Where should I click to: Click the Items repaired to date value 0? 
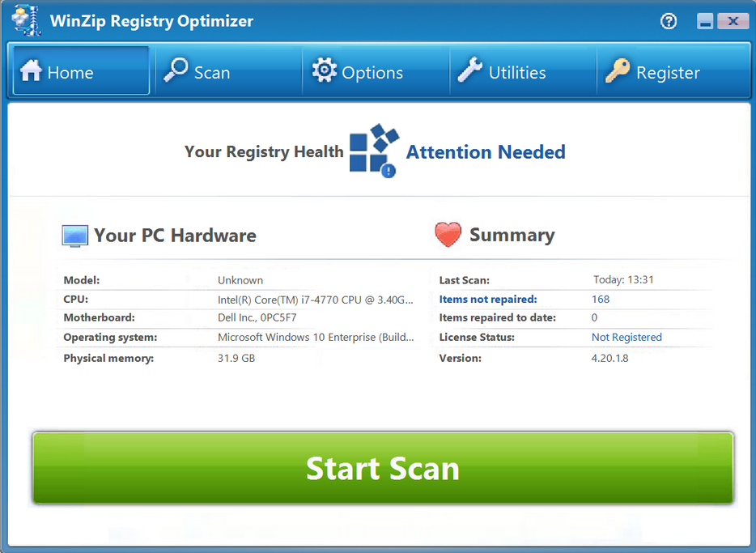point(594,317)
